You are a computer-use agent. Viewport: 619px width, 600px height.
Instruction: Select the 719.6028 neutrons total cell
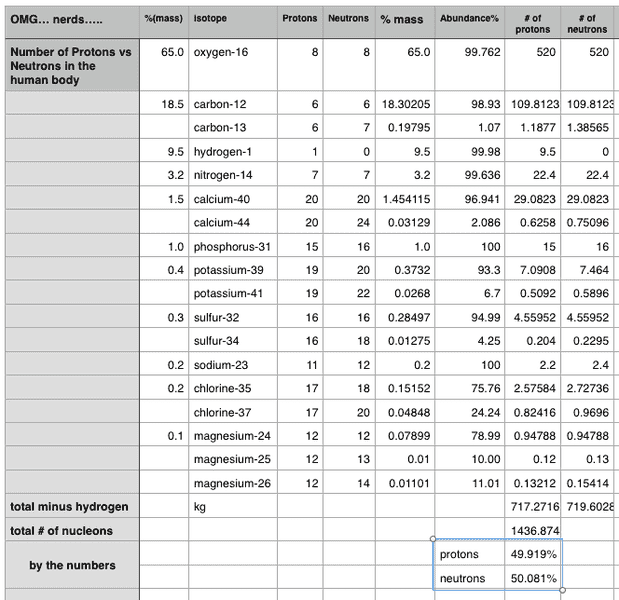587,506
